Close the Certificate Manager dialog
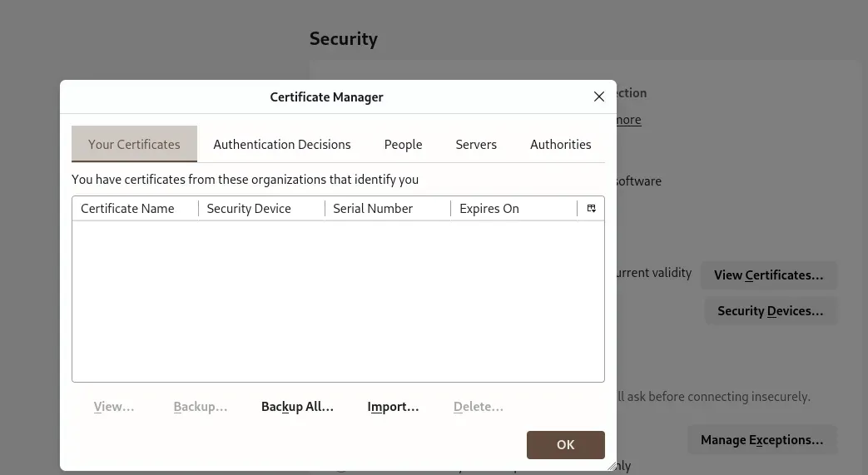 [599, 96]
